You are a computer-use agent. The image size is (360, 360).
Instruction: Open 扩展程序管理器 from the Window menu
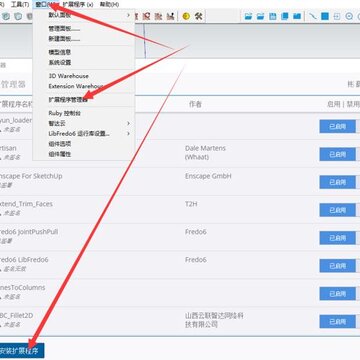70,99
